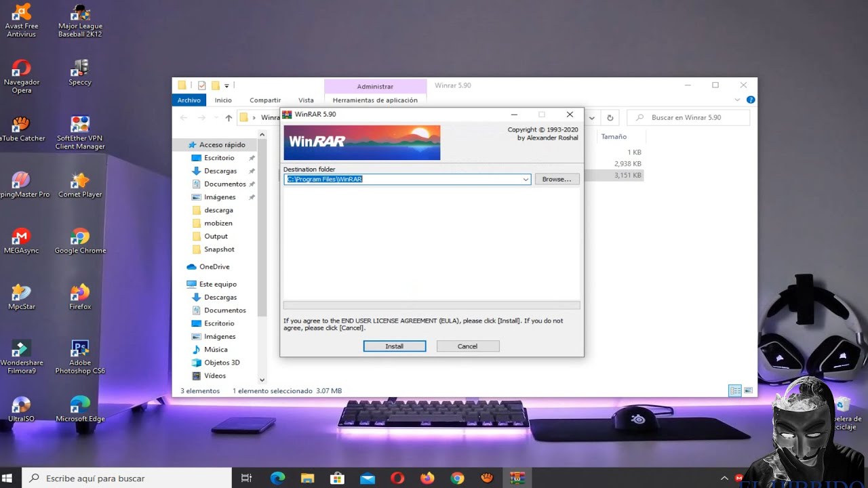
Task: Click Explorer help question mark icon
Action: tap(751, 100)
